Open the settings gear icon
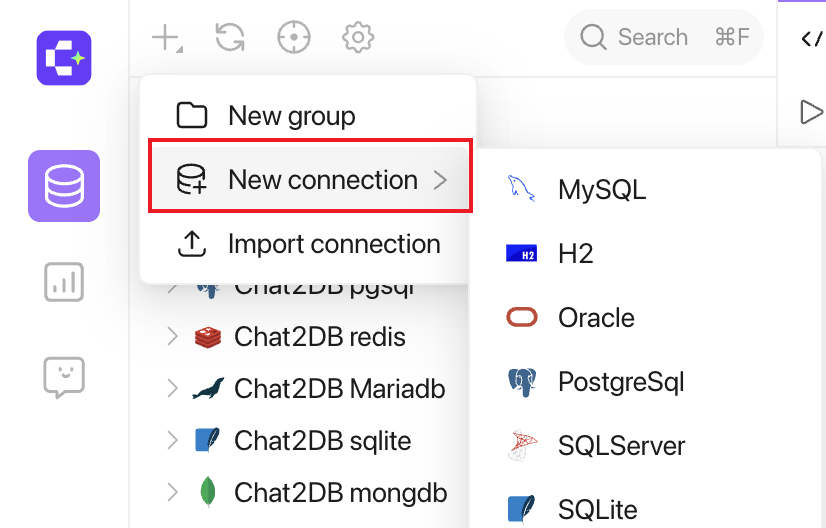Viewport: 826px width, 528px height. coord(358,37)
